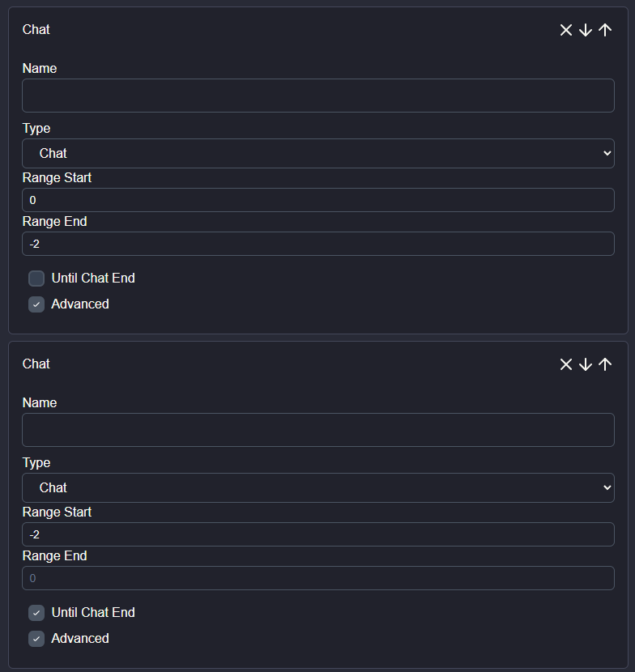Disable Until Chat End in second block
Screen dimensions: 635x672
point(36,613)
